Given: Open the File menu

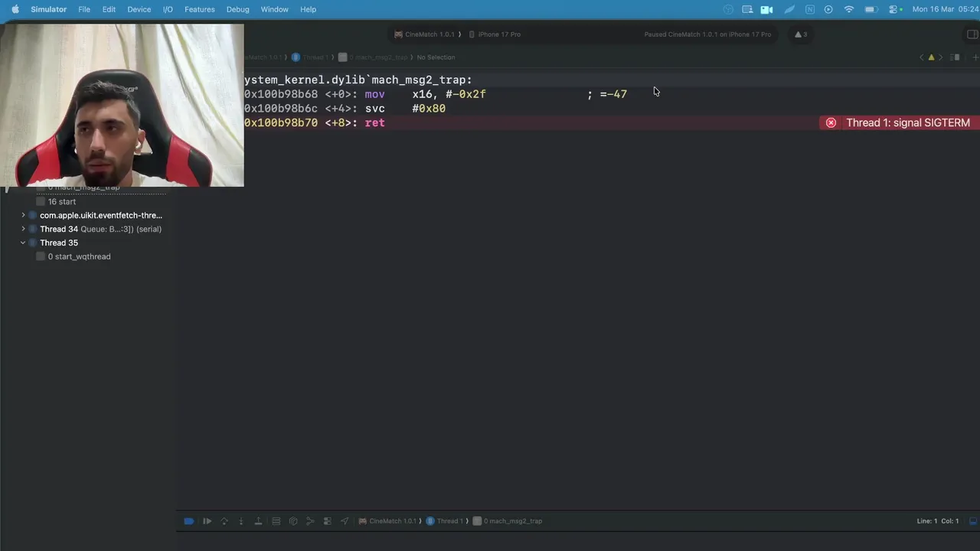Looking at the screenshot, I should [84, 9].
